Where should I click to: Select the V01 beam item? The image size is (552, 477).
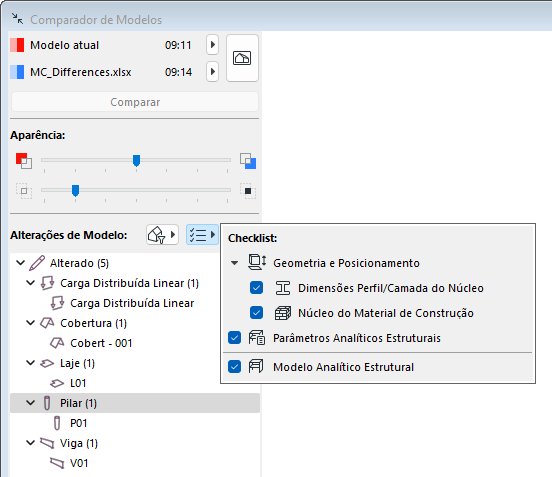click(79, 463)
